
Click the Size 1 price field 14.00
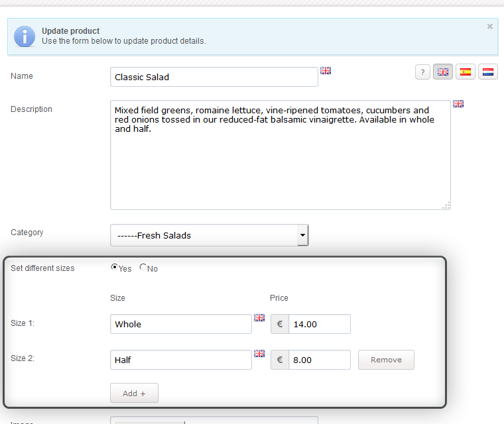[x=320, y=324]
